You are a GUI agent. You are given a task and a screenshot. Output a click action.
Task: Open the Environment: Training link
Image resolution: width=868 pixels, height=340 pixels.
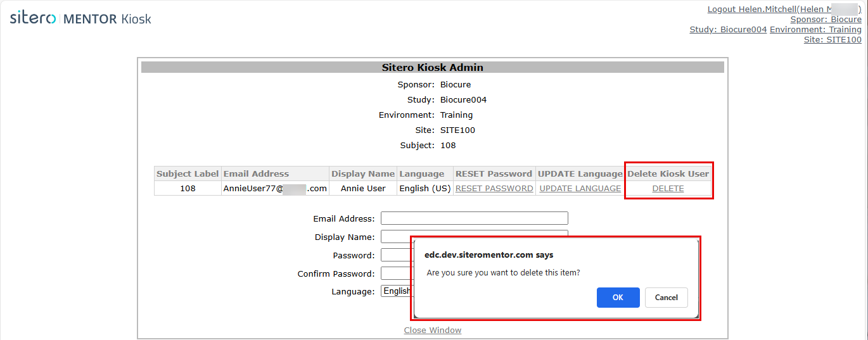(x=815, y=30)
